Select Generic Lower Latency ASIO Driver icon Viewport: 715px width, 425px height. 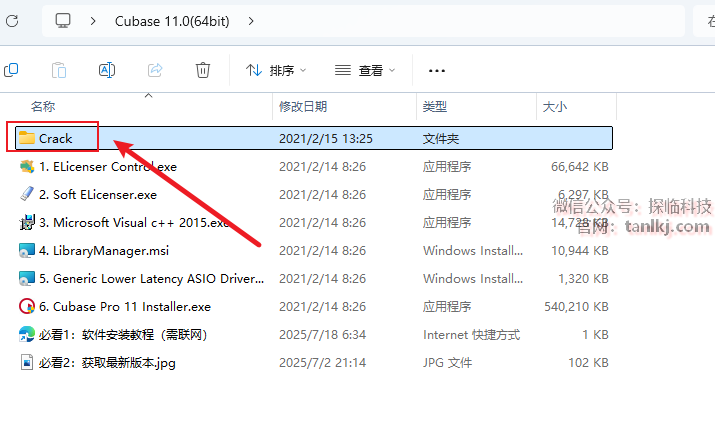tap(26, 279)
